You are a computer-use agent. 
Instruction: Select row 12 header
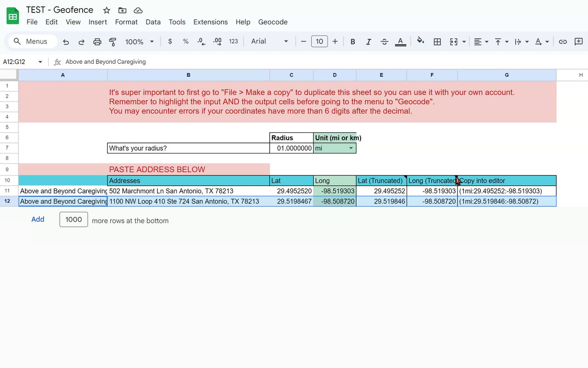7,201
